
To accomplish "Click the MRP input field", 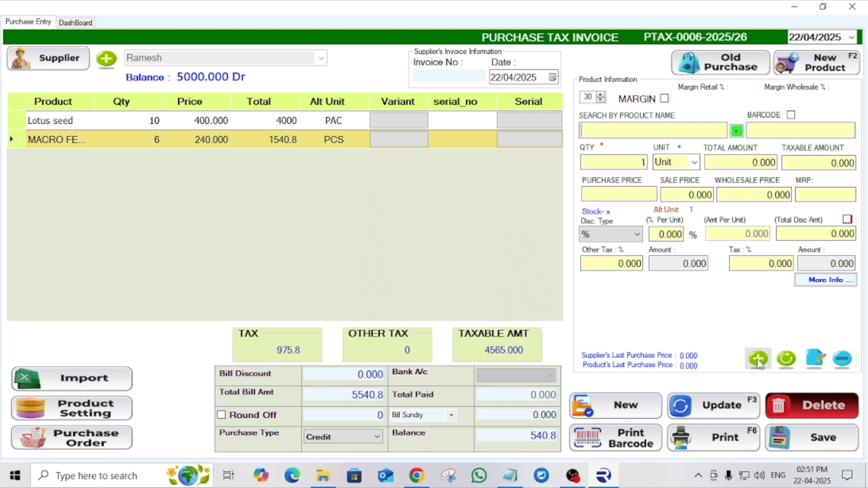I will pos(826,194).
